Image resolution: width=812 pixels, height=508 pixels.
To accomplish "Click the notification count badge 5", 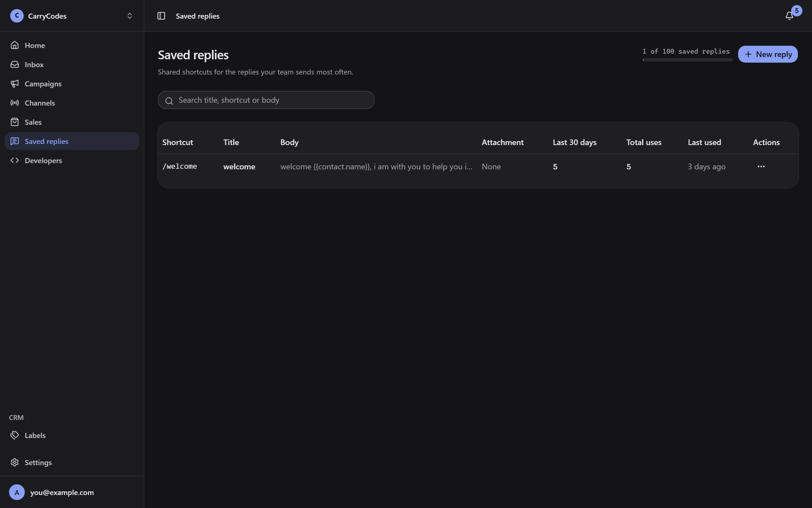I will (x=796, y=10).
